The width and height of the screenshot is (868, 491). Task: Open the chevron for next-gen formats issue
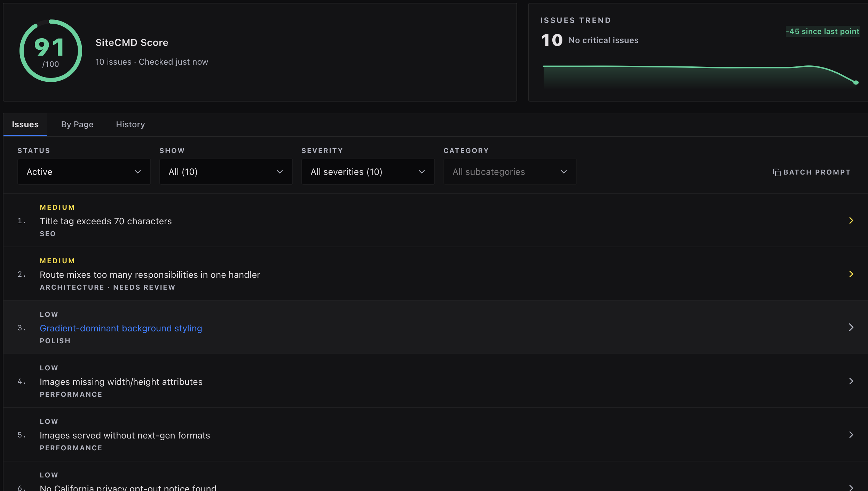(x=851, y=435)
